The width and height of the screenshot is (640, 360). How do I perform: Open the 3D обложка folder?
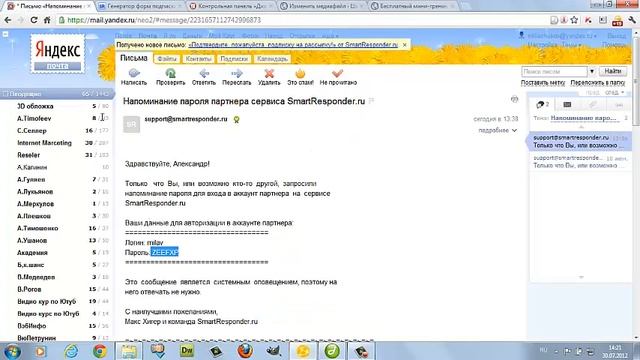tap(35, 106)
